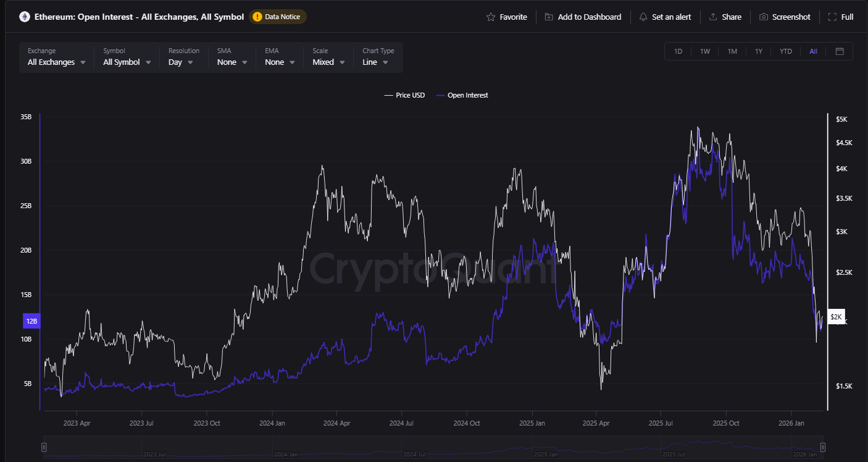The width and height of the screenshot is (868, 462).
Task: Click the Ethereum logo next to the chart title
Action: point(24,17)
